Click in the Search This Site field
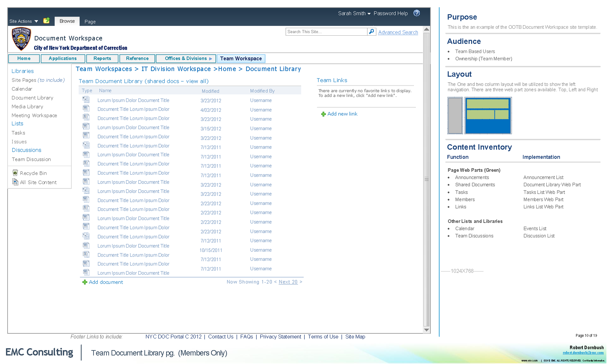Viewport: 607px width, 364px height. click(x=326, y=32)
